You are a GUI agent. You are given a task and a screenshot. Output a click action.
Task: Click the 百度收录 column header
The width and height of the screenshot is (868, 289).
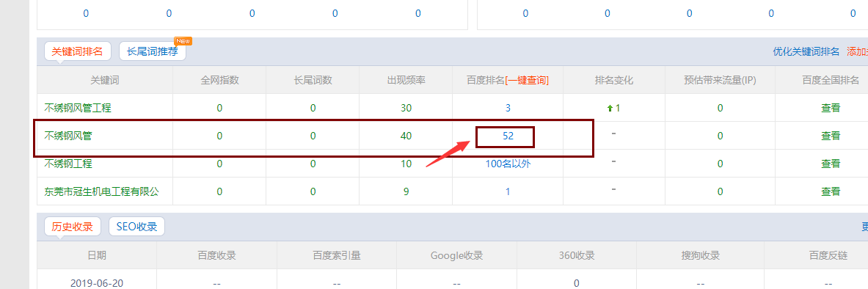tap(217, 255)
